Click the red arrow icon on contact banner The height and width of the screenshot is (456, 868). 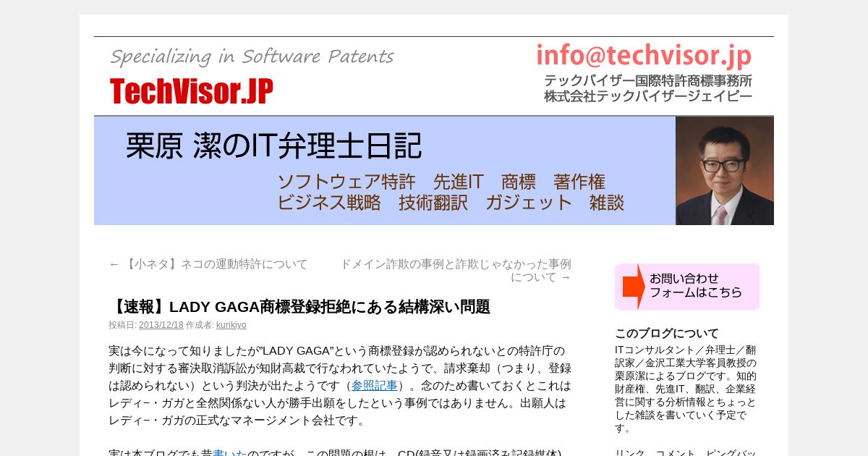[634, 287]
